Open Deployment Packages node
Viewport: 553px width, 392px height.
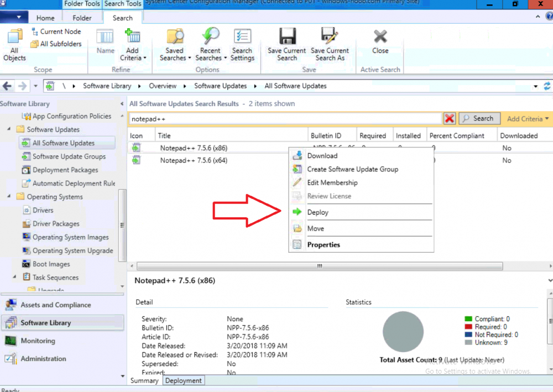[60, 170]
